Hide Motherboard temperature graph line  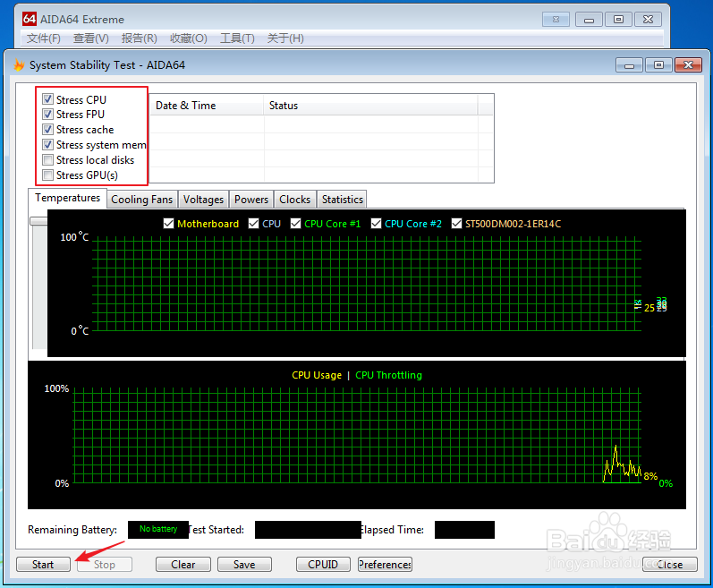pos(168,224)
